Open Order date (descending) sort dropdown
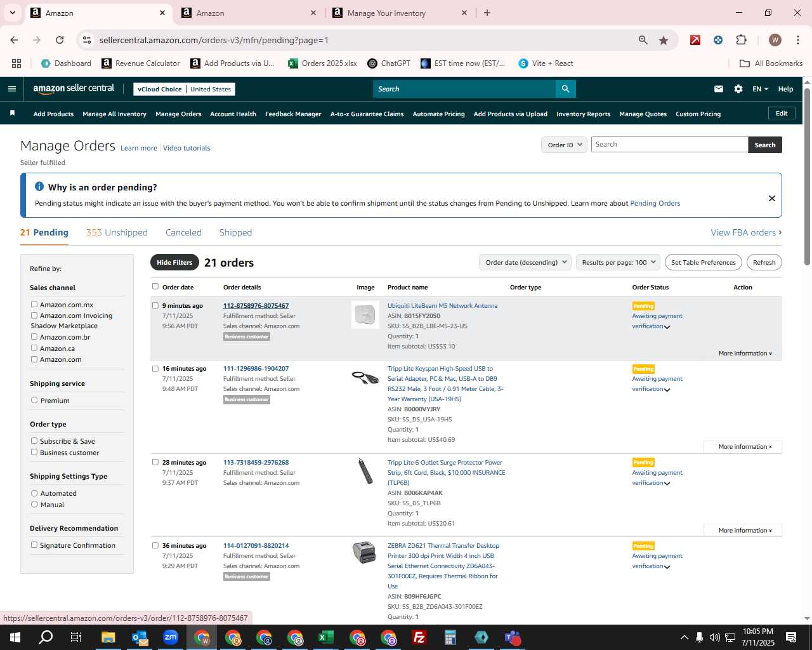812x650 pixels. (x=525, y=262)
